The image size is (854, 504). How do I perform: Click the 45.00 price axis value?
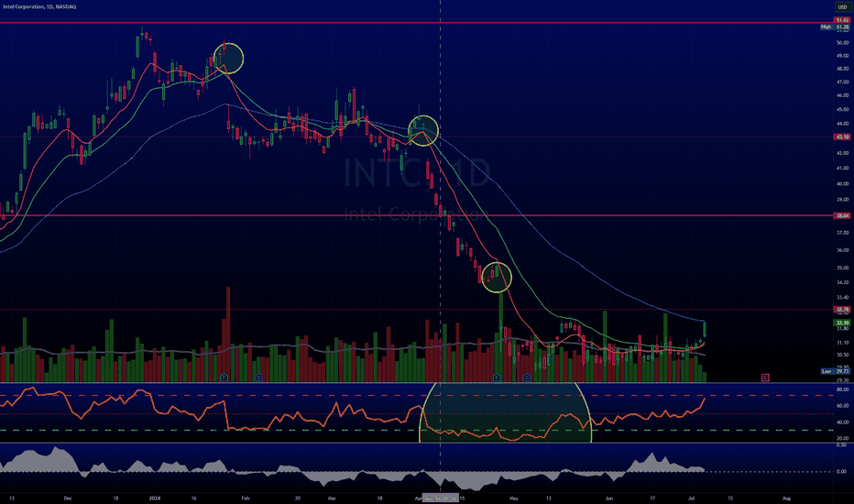click(x=842, y=109)
